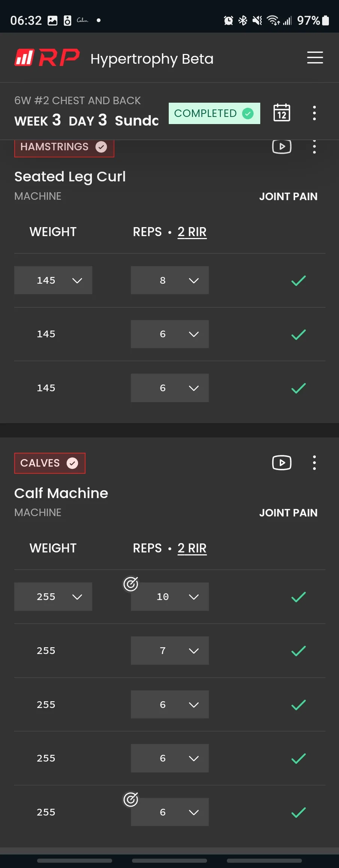339x868 pixels.
Task: Click the RP logo in header
Action: pyautogui.click(x=47, y=58)
